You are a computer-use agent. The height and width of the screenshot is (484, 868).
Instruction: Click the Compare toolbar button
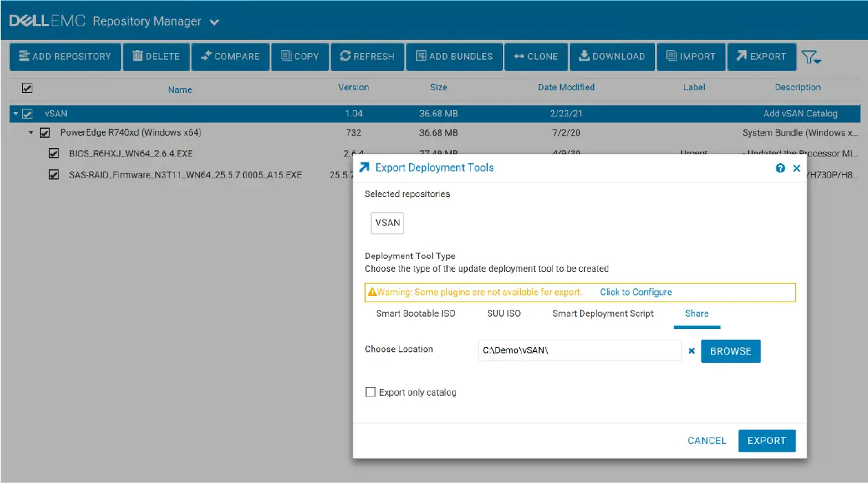230,56
